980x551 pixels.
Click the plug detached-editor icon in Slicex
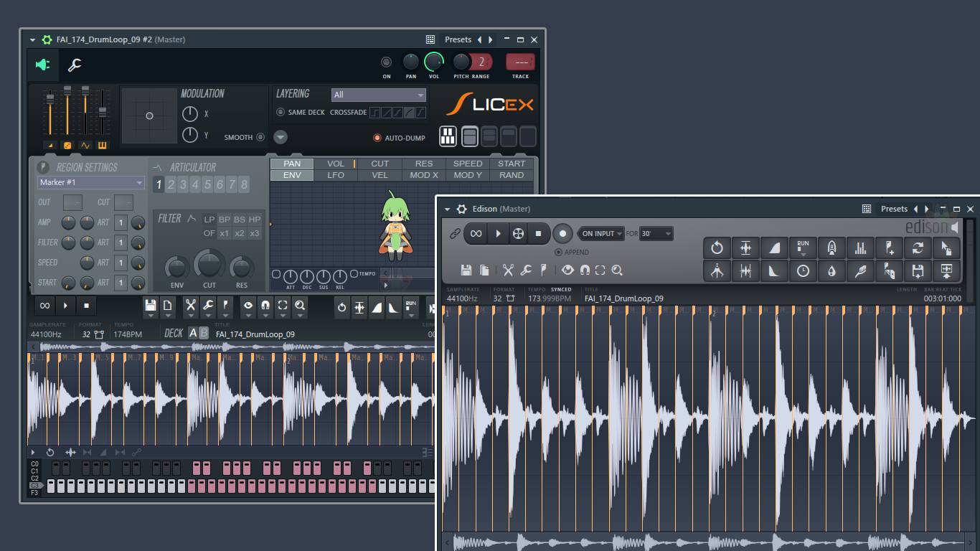click(43, 65)
